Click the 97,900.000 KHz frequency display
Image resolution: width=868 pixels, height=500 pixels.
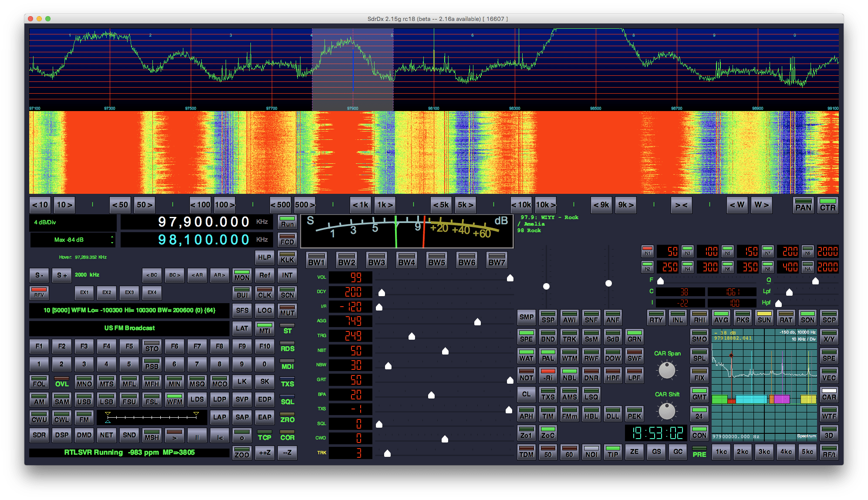(x=198, y=222)
